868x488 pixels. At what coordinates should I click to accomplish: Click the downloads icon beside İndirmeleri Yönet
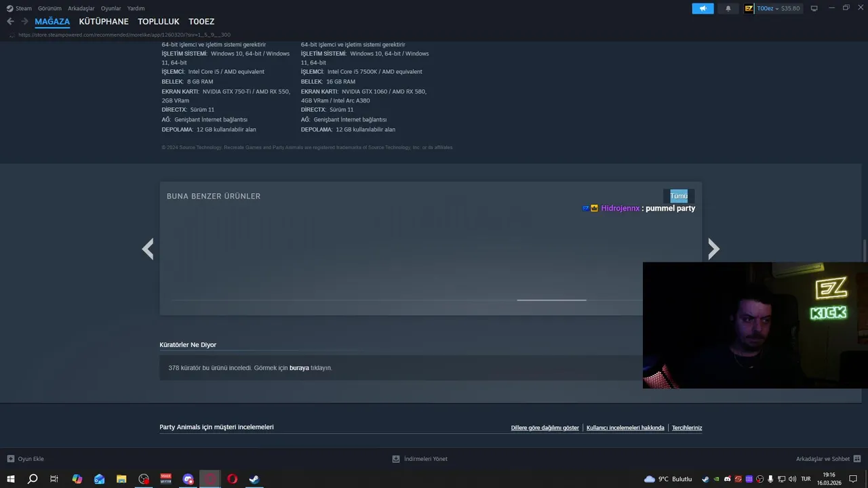pyautogui.click(x=396, y=459)
